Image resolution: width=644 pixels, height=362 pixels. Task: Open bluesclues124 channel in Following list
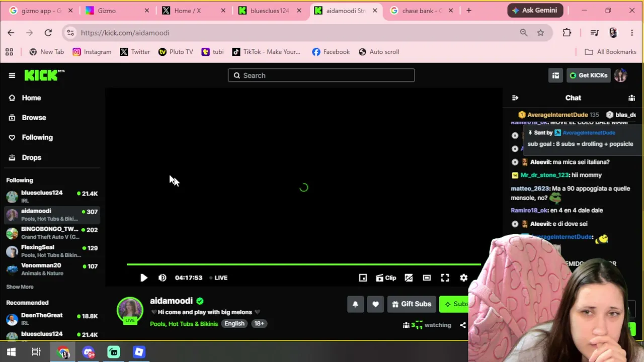point(52,196)
